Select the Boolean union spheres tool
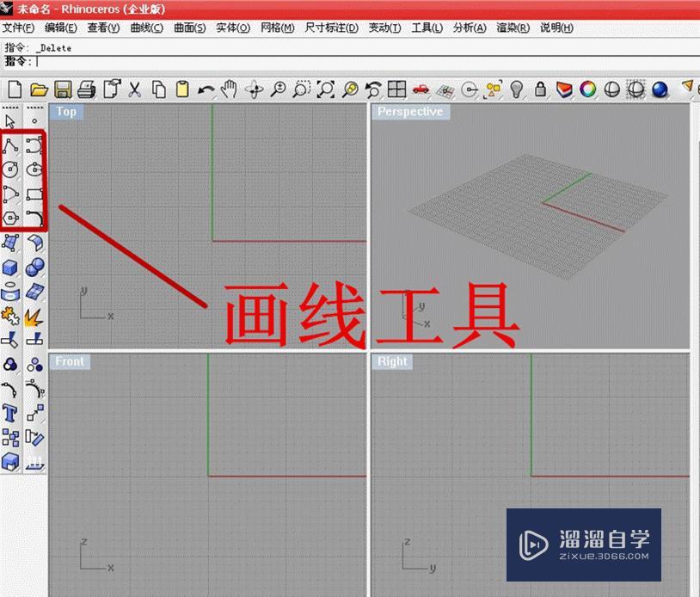Screen dimensions: 700x597 point(34,267)
